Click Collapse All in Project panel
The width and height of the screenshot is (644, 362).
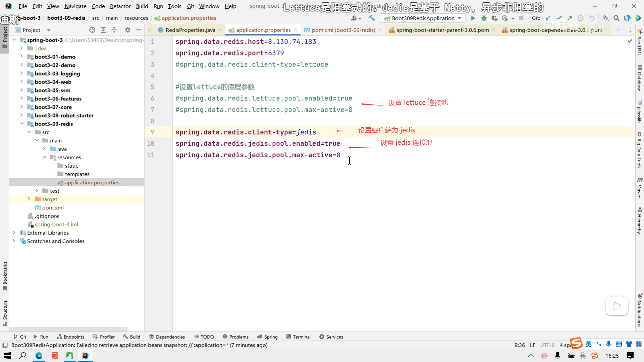click(x=114, y=30)
